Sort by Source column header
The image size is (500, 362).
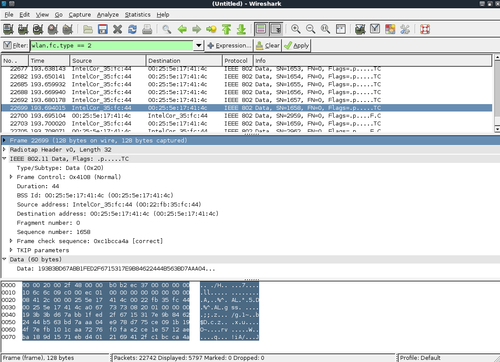108,61
